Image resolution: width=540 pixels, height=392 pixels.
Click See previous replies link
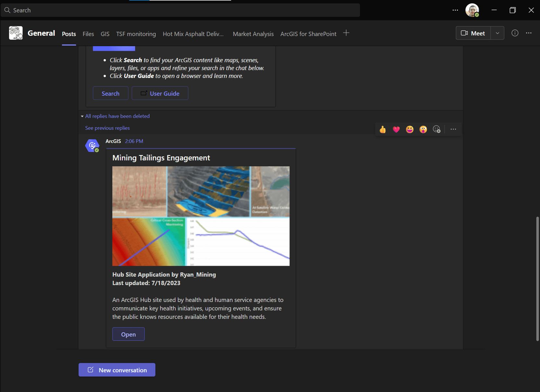(x=107, y=128)
